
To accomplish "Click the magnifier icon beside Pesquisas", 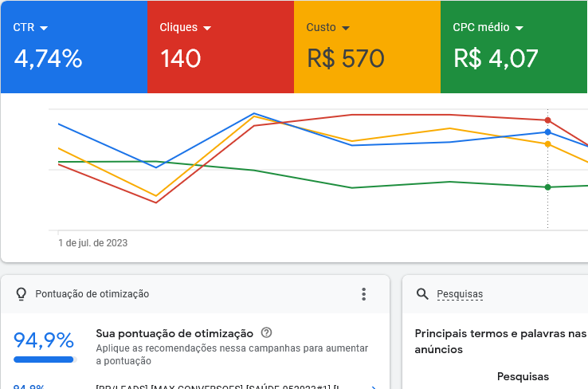I will pyautogui.click(x=423, y=294).
